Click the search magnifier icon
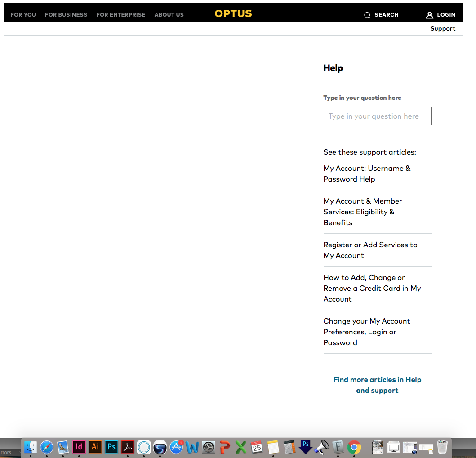Image resolution: width=476 pixels, height=458 pixels. [x=367, y=15]
